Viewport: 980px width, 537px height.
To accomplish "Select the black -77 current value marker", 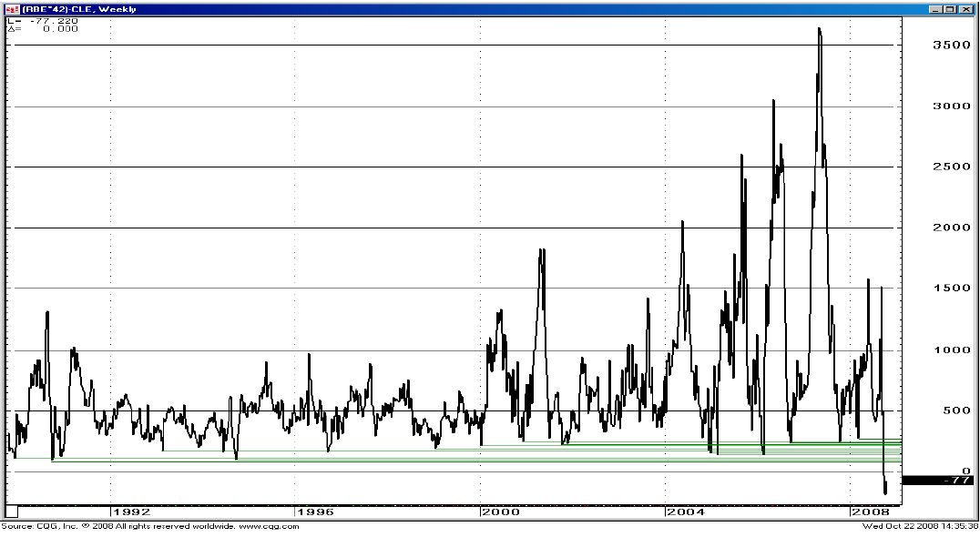I will click(x=937, y=481).
